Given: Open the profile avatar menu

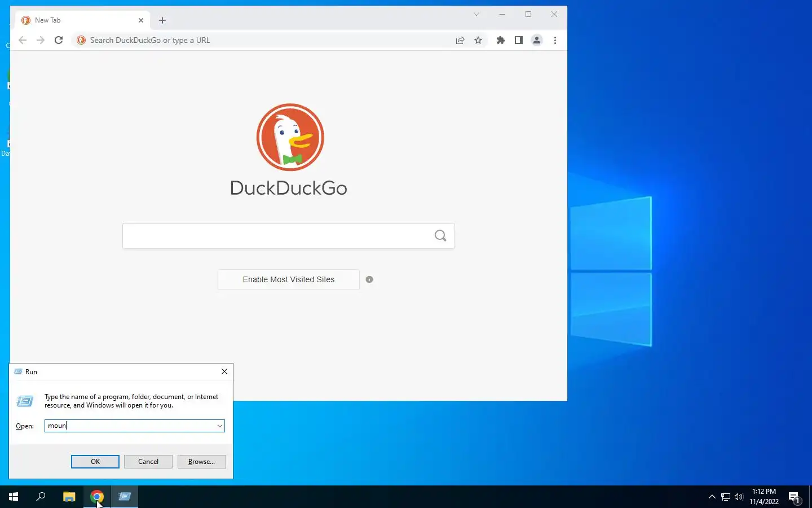Looking at the screenshot, I should click(x=537, y=40).
